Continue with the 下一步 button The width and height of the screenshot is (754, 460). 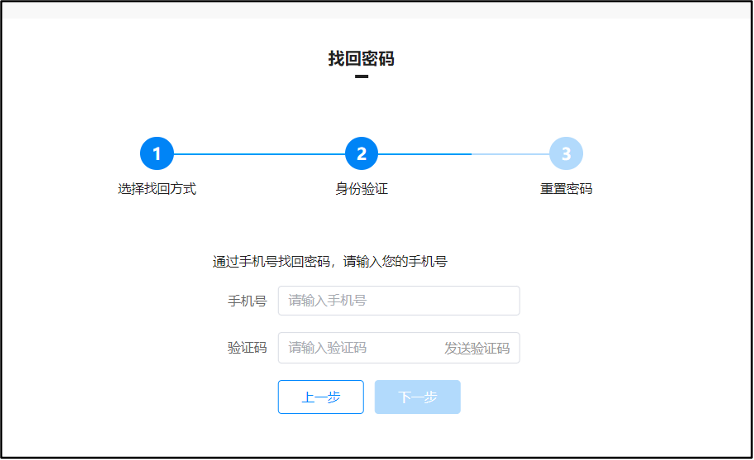(417, 397)
